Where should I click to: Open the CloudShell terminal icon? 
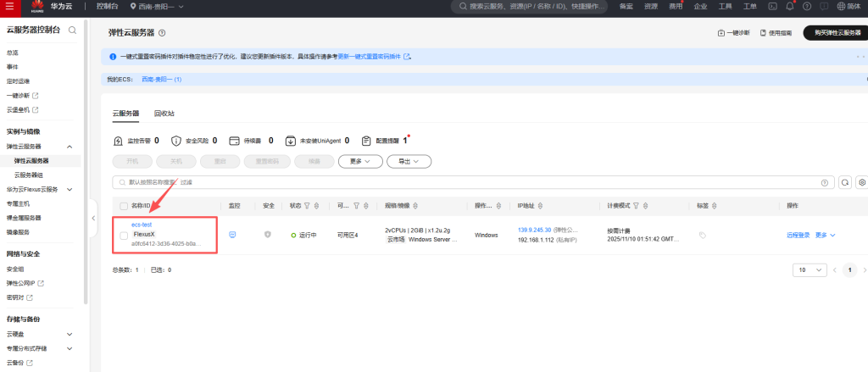pos(772,6)
